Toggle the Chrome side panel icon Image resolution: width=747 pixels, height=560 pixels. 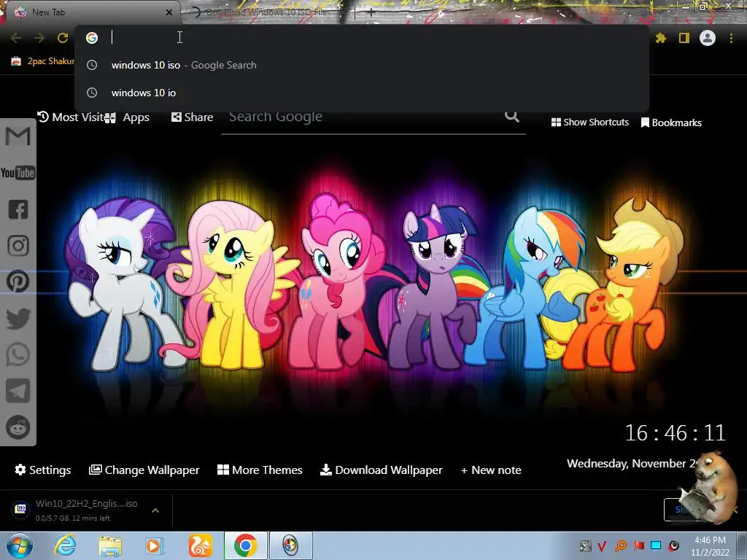pos(684,38)
